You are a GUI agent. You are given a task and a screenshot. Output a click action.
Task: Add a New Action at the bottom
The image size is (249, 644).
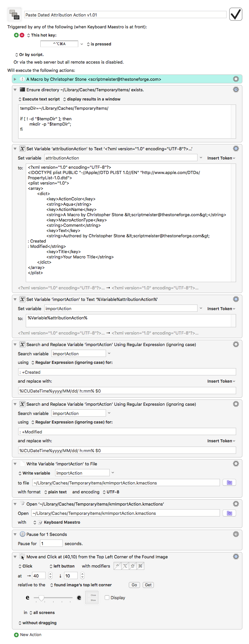tap(28, 635)
